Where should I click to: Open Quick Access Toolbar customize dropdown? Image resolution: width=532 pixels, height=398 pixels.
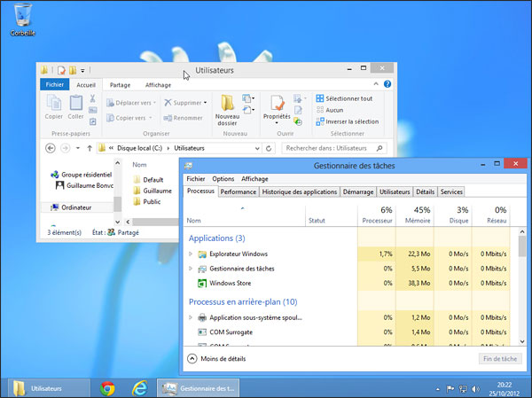pyautogui.click(x=82, y=71)
